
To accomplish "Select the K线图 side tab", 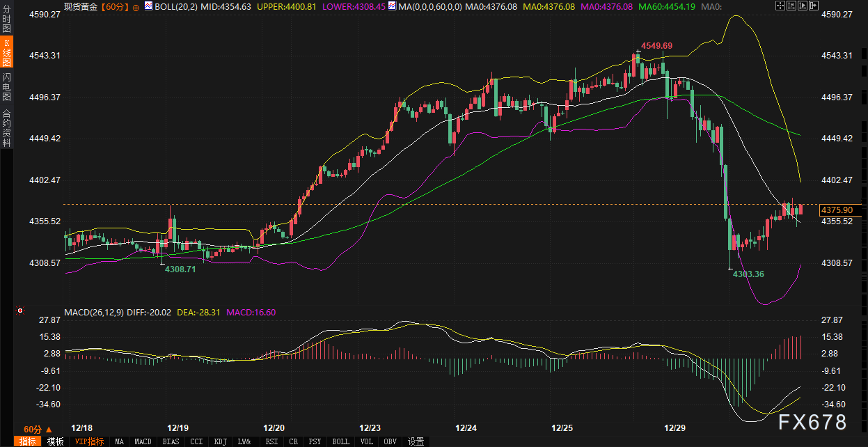I will click(x=6, y=53).
